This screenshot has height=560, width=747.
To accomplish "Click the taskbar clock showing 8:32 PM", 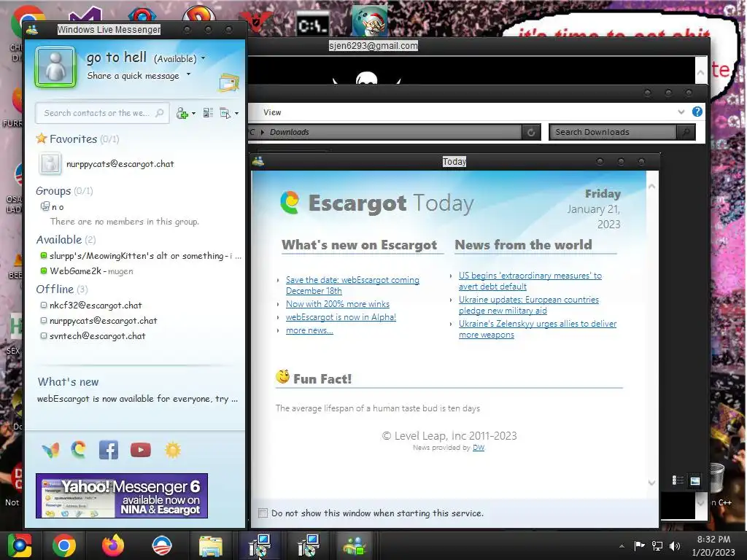I will tap(713, 545).
